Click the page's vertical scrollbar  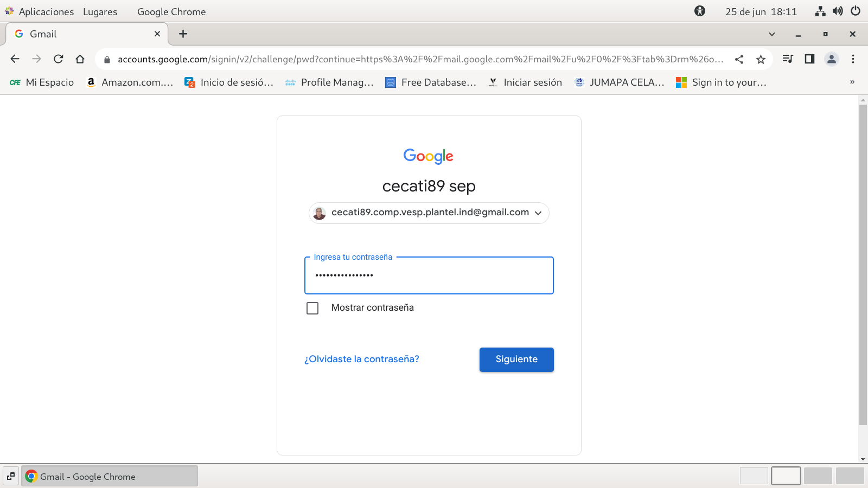[x=863, y=266]
